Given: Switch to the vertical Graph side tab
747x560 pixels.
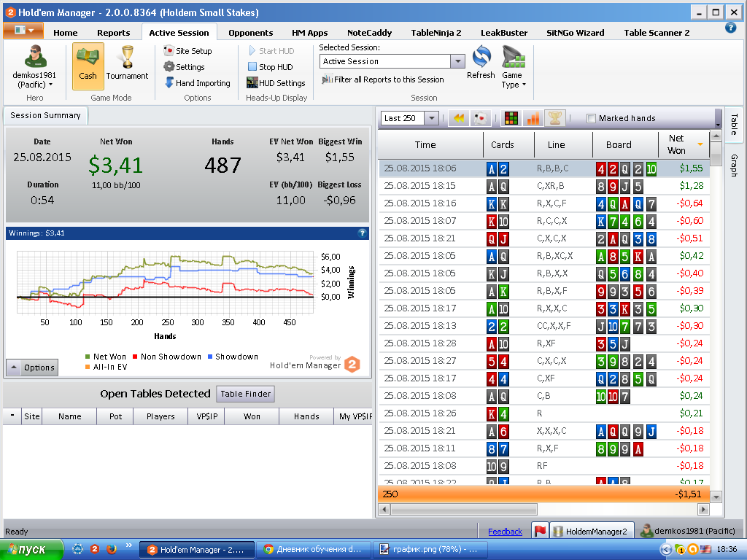Looking at the screenshot, I should (x=734, y=166).
